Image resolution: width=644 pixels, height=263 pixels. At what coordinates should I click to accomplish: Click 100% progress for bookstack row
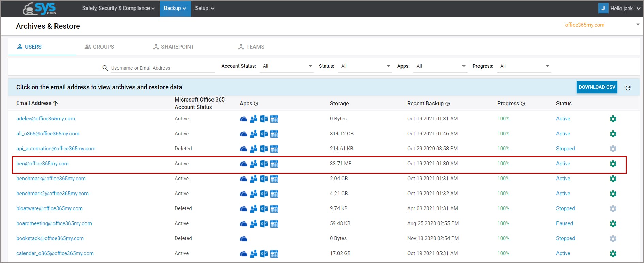point(503,238)
